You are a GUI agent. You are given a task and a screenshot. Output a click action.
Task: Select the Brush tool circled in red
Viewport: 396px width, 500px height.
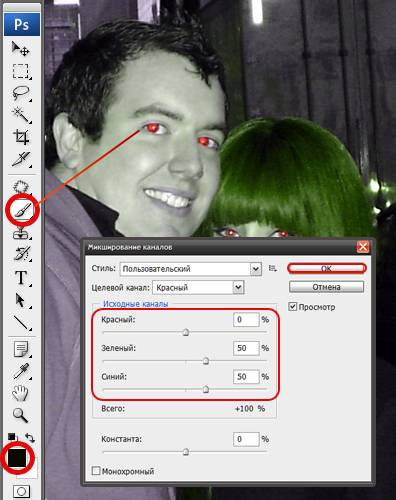click(23, 210)
